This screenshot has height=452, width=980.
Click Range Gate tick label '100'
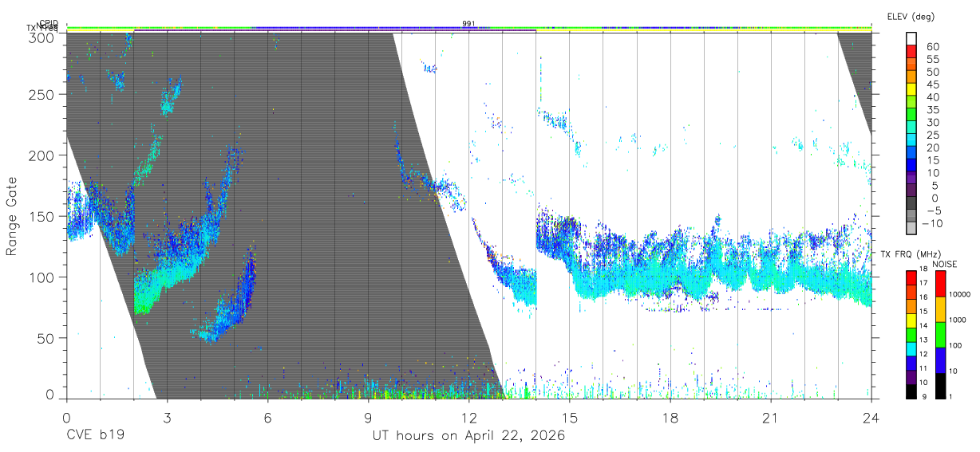tap(41, 277)
